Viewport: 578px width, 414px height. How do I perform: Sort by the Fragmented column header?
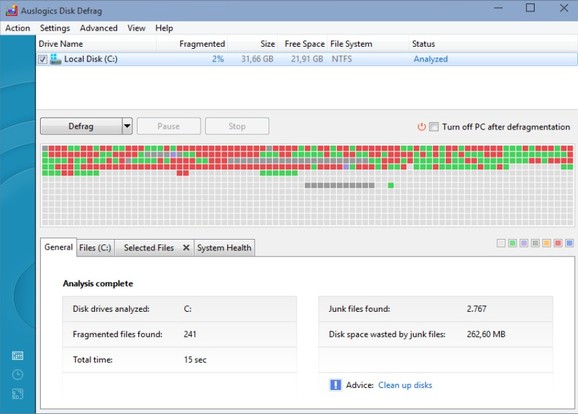coord(192,44)
